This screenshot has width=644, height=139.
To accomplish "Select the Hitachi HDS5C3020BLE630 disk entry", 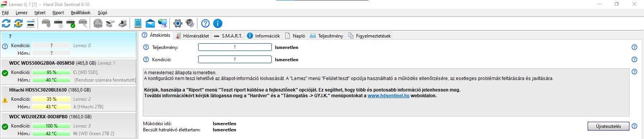I will tap(69, 98).
